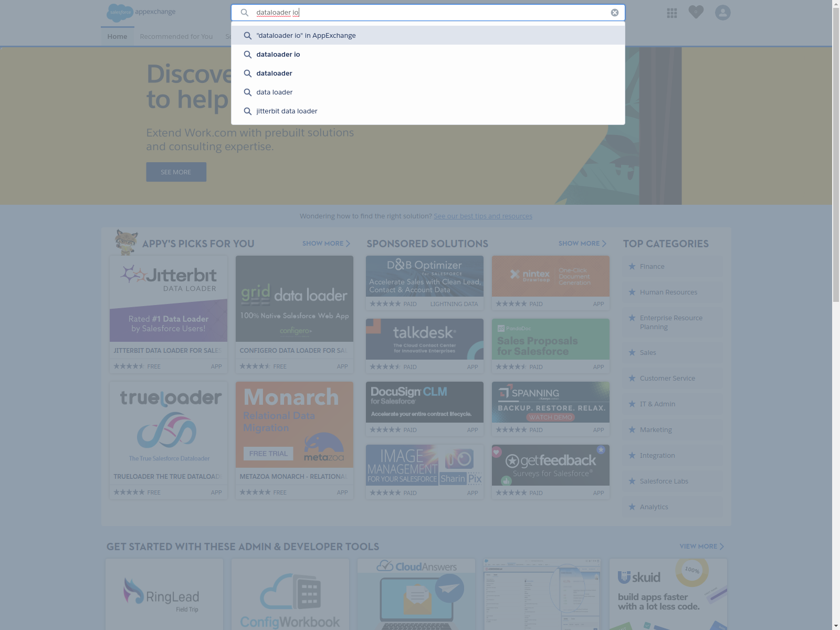Open Image Management Sharin Pix tile
This screenshot has height=630, width=840.
425,472
